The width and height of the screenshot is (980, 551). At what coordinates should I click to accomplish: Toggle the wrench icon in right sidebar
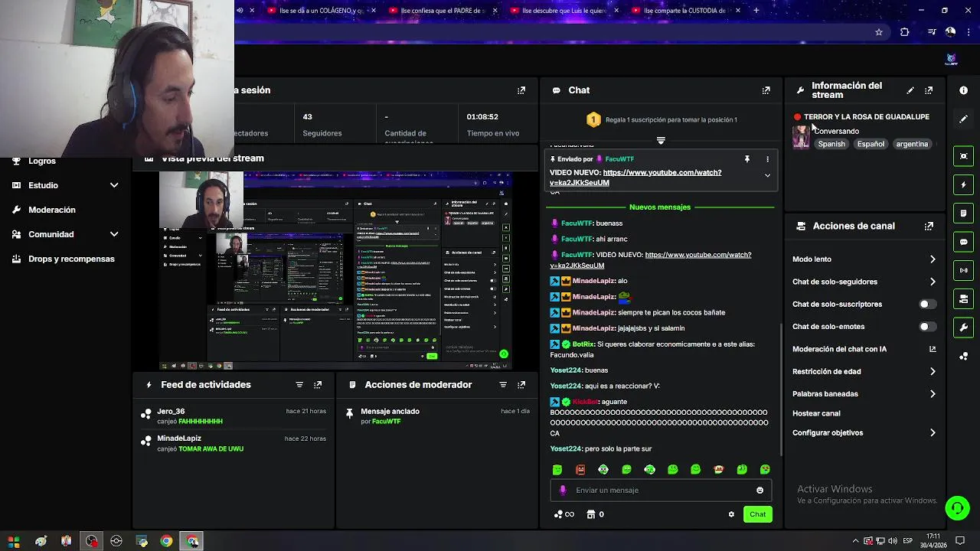[963, 328]
